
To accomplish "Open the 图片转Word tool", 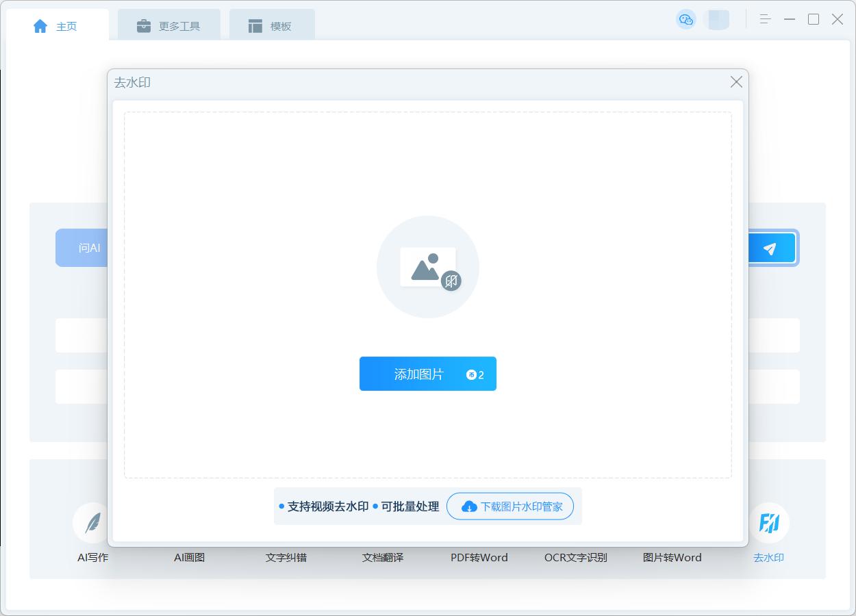I will (x=672, y=557).
